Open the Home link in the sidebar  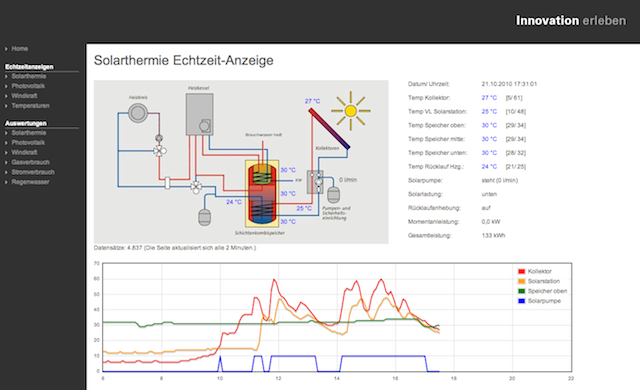tap(20, 49)
